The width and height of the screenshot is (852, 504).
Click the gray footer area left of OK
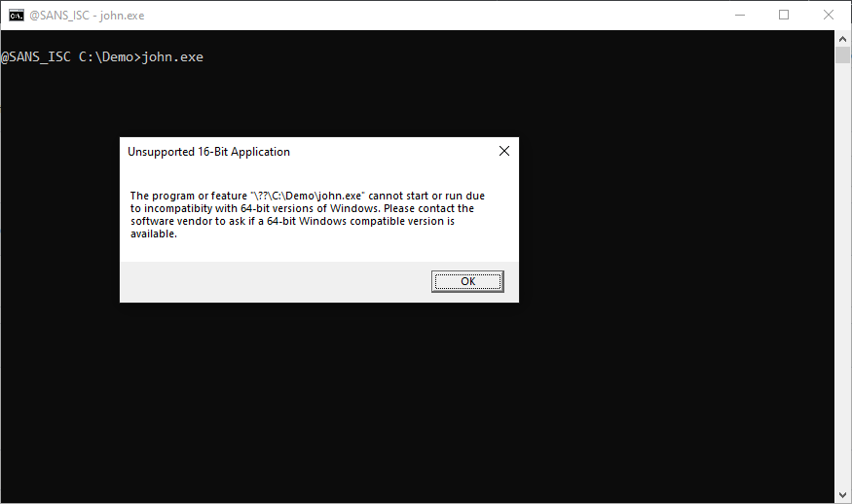click(x=273, y=281)
